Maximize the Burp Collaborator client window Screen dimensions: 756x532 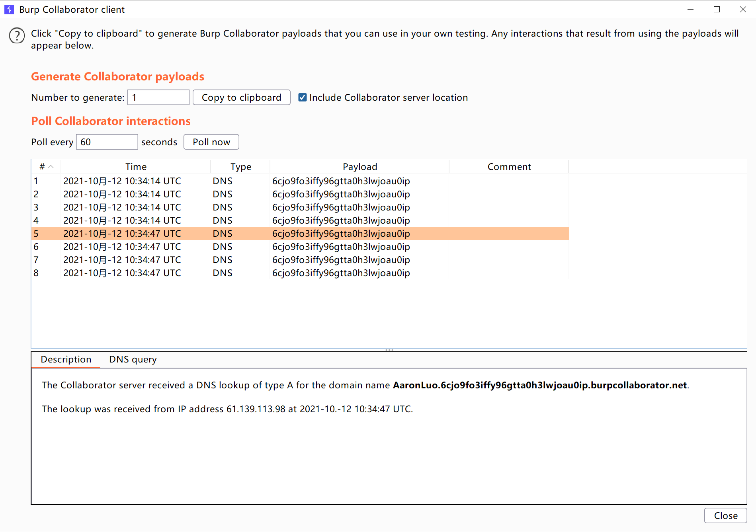tap(717, 10)
